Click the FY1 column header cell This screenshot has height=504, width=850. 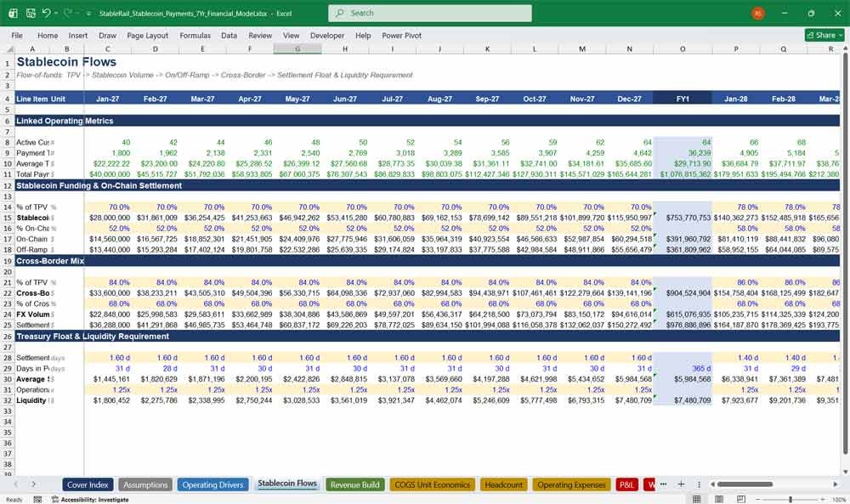pyautogui.click(x=683, y=99)
